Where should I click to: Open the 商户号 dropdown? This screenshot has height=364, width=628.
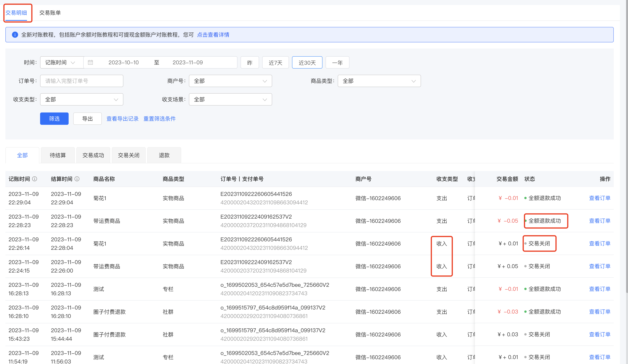click(x=230, y=81)
